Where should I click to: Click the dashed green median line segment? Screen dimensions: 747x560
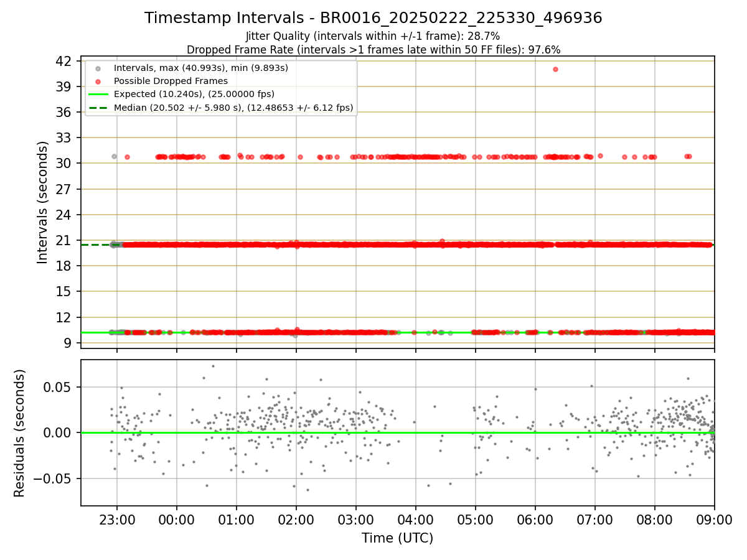[x=95, y=245]
